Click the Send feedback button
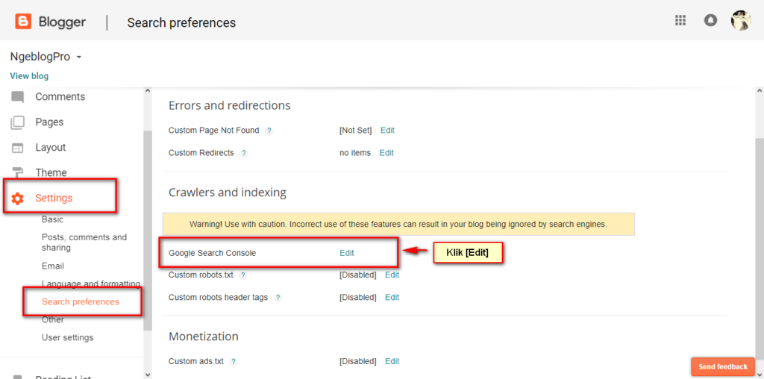Image resolution: width=764 pixels, height=379 pixels. pos(723,367)
